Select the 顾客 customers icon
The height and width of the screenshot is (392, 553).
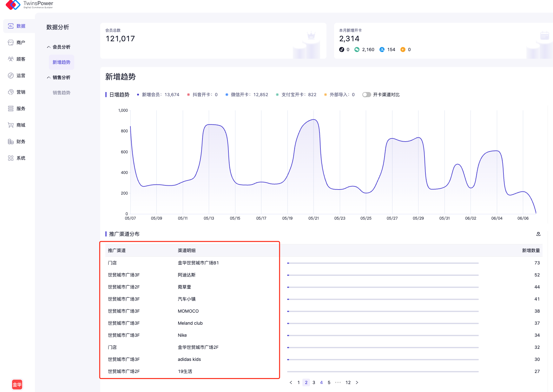click(11, 59)
